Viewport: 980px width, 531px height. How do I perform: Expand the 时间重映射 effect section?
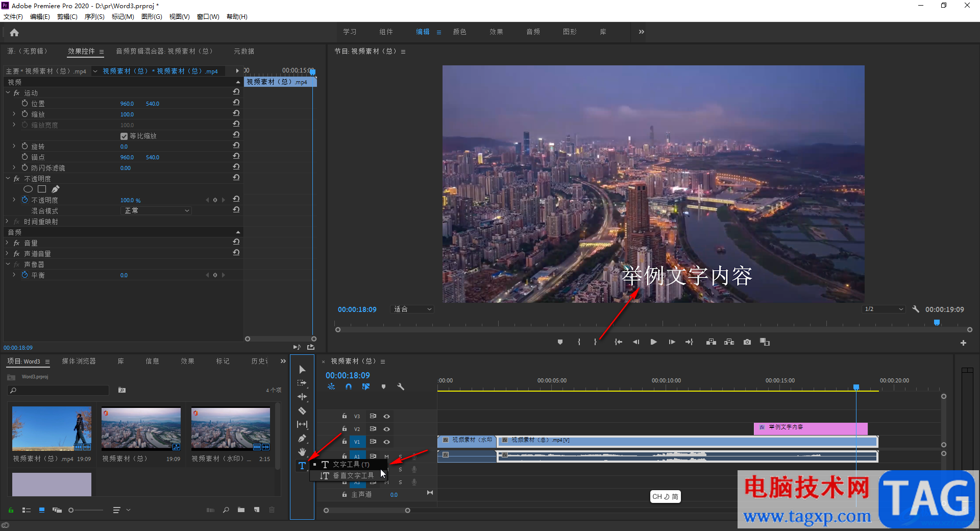7,222
